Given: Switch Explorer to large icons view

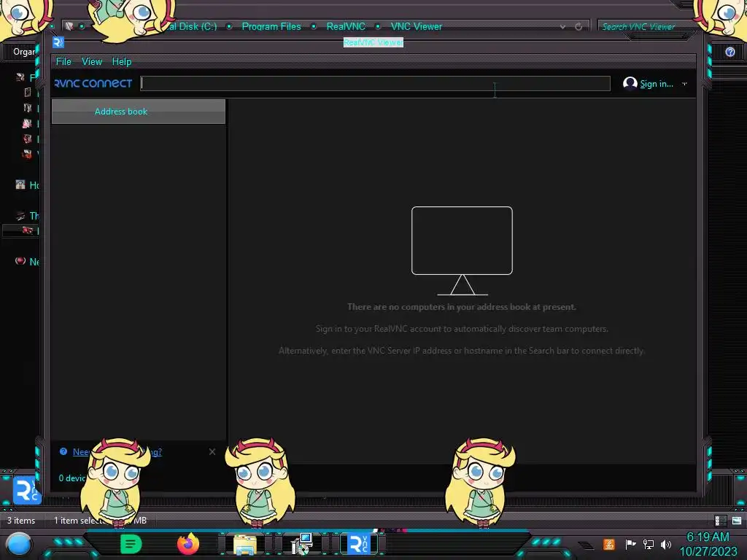Looking at the screenshot, I should (x=737, y=521).
